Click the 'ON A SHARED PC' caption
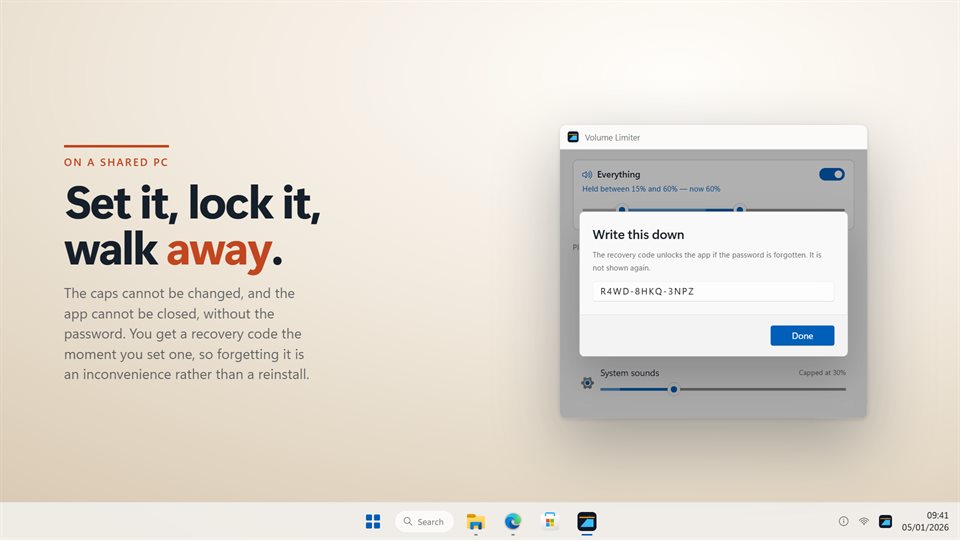 (x=116, y=162)
